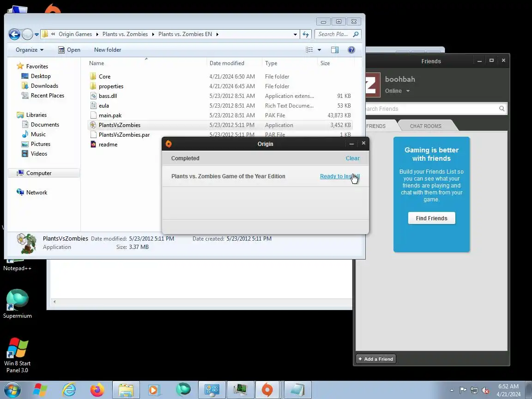Open the Windows Start menu

pos(12,390)
